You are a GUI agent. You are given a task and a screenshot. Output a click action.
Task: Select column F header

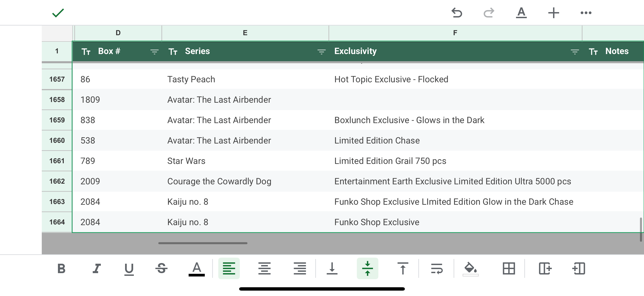pos(455,33)
